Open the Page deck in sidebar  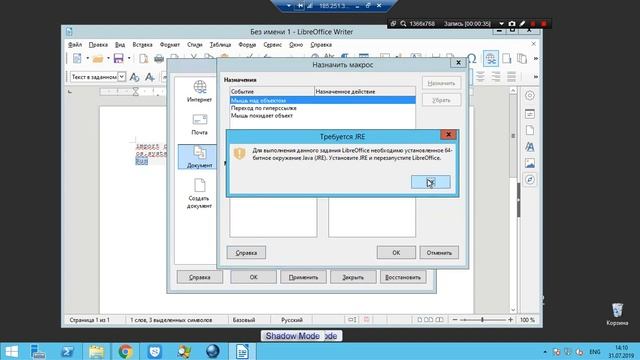530,130
